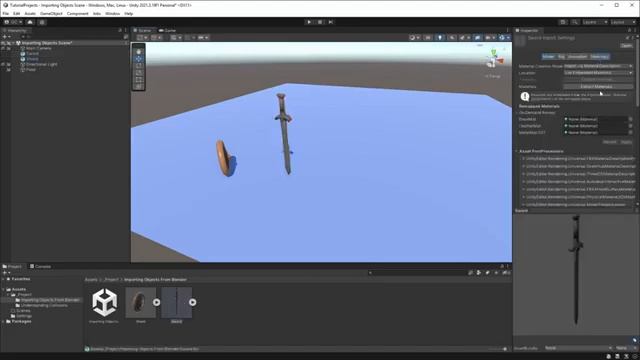Click the global search icon
Screen dimensions: 640x360
click(575, 22)
